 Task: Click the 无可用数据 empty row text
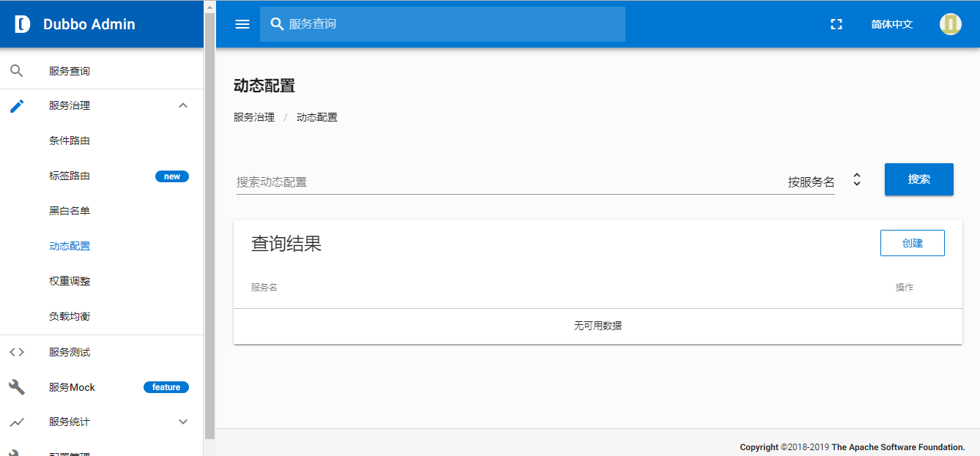point(598,326)
